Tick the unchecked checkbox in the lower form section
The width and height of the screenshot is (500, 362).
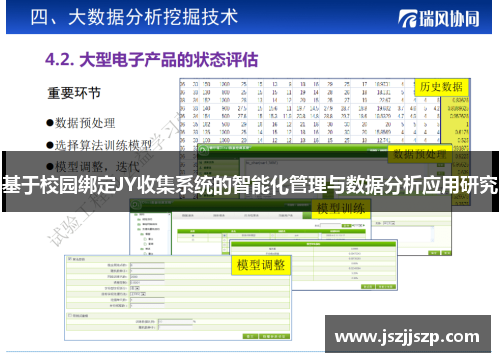[x=70, y=315]
